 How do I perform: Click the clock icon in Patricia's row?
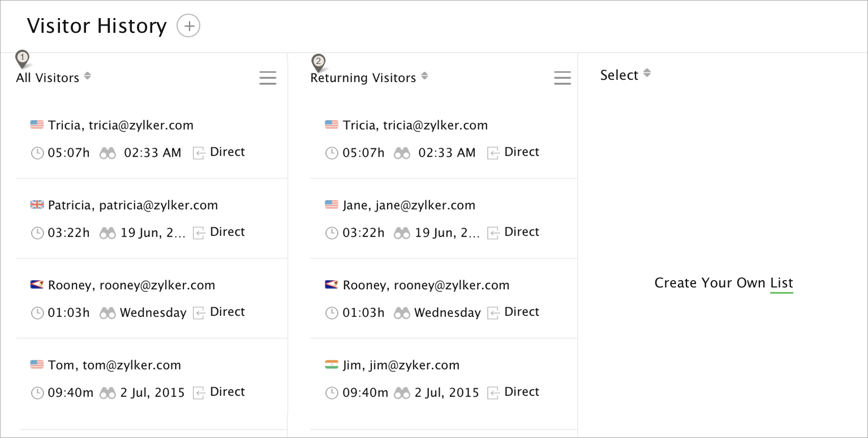(37, 233)
